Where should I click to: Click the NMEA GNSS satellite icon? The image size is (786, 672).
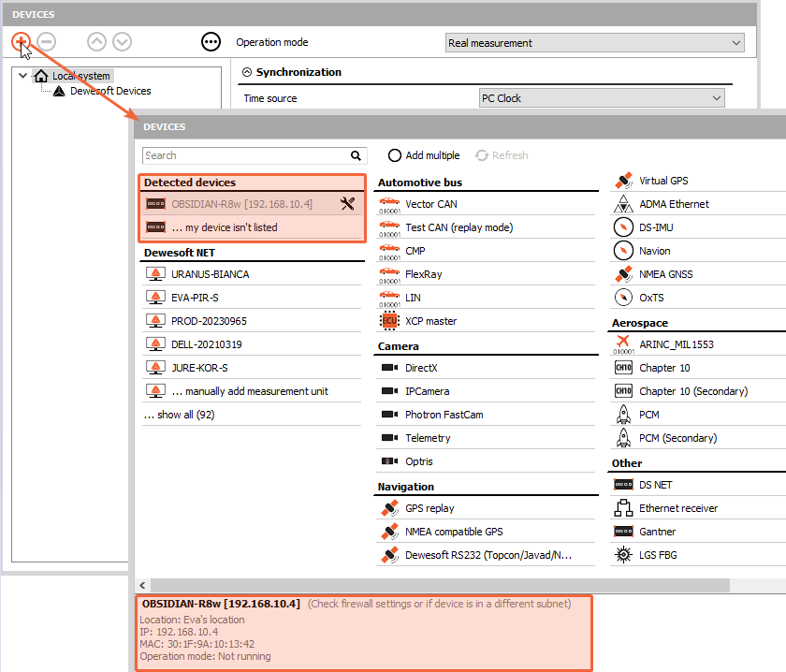click(623, 274)
